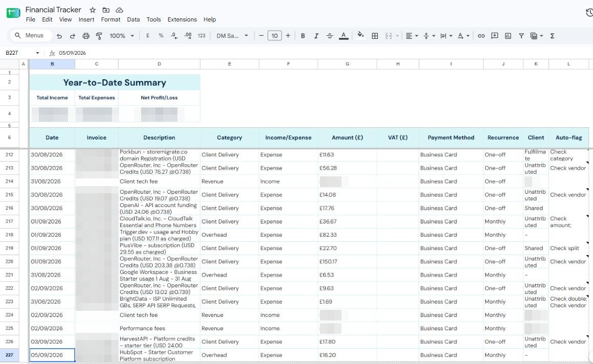Open the Data menu

pyautogui.click(x=133, y=19)
